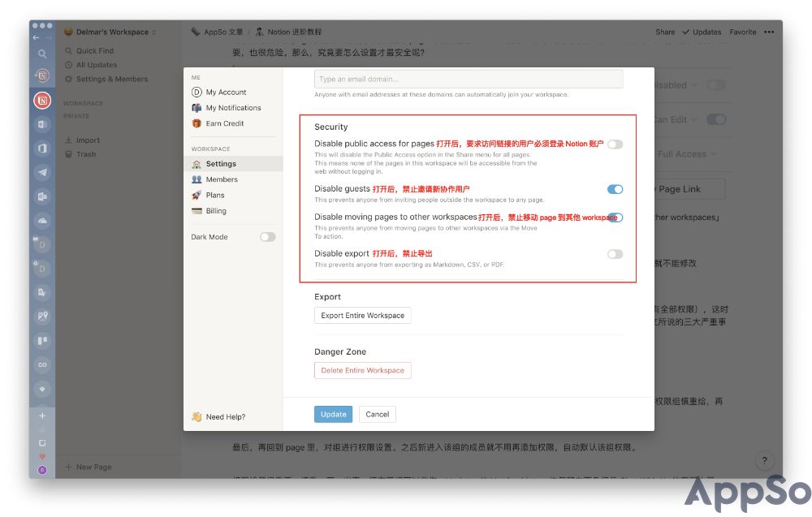This screenshot has height=517, width=812.
Task: Open the Need Help? link
Action: (225, 416)
